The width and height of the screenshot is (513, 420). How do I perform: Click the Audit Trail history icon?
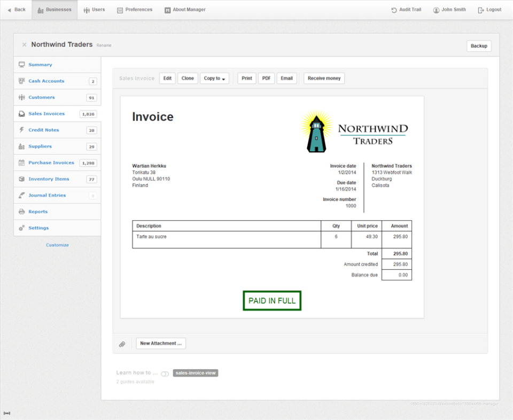coord(394,9)
